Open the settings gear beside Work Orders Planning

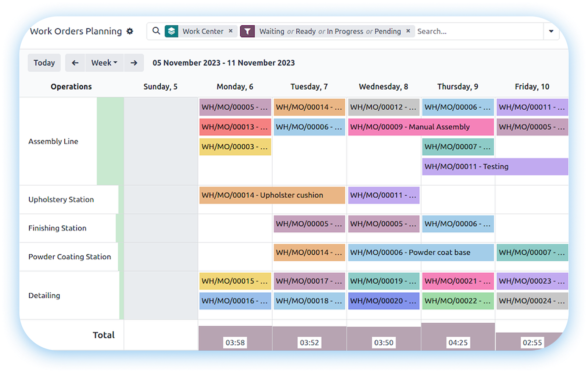click(x=130, y=32)
